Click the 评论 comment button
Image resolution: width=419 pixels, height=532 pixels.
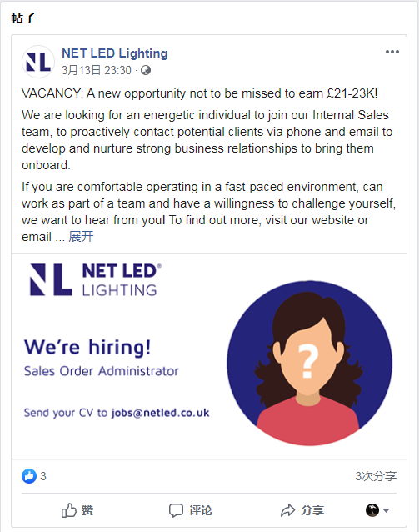pos(191,510)
